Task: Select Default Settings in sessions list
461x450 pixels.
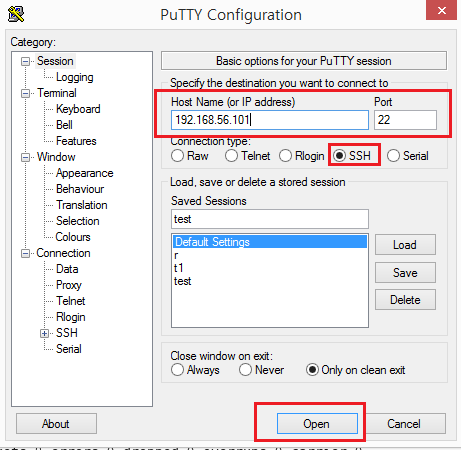Action: click(270, 242)
